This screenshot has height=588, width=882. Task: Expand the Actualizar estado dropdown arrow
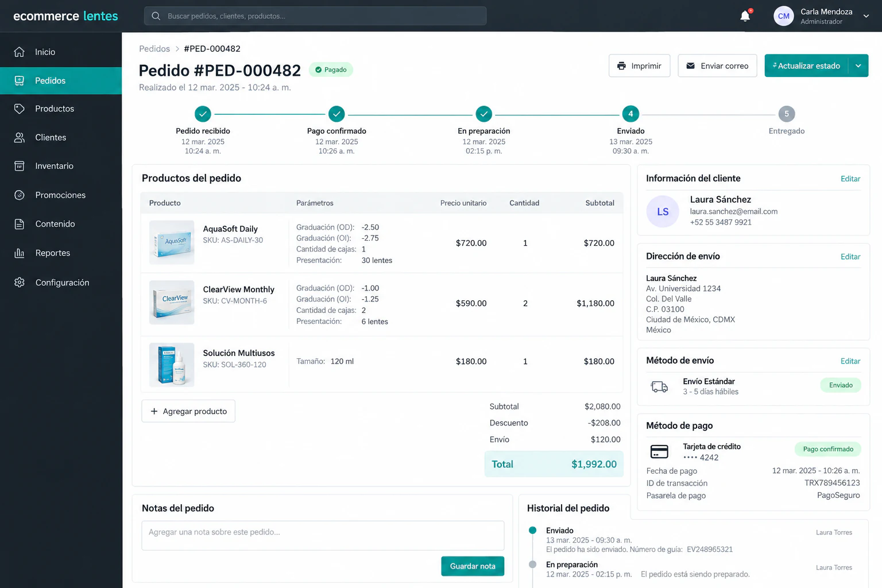tap(858, 65)
